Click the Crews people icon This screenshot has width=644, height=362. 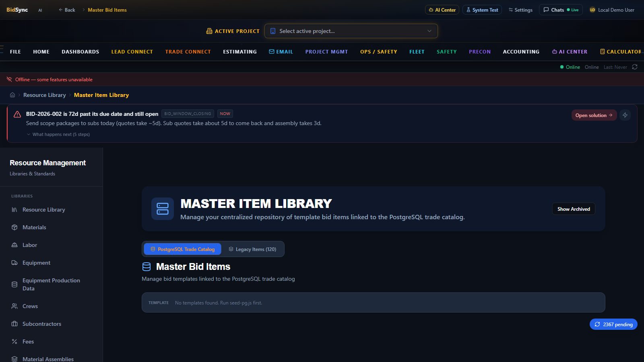14,306
